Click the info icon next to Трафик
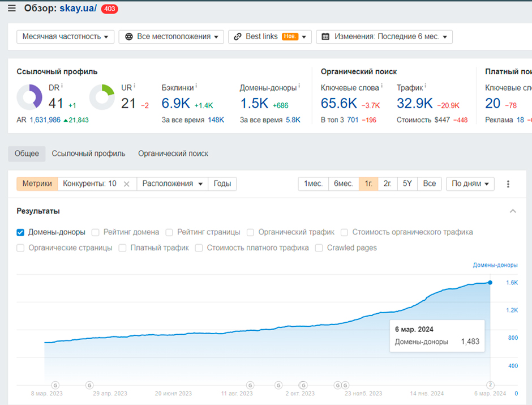The image size is (532, 405). pyautogui.click(x=426, y=87)
